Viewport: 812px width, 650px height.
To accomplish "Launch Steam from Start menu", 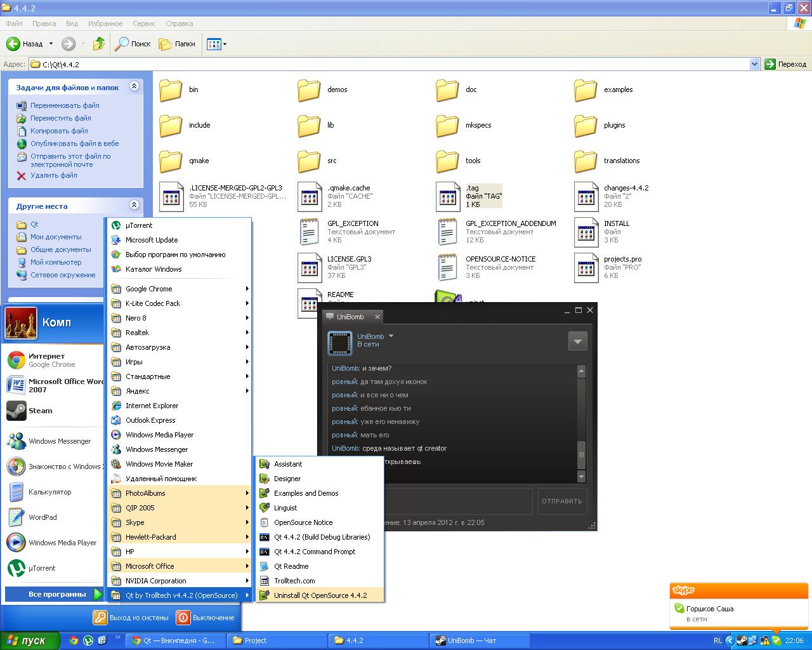I will pos(53,411).
